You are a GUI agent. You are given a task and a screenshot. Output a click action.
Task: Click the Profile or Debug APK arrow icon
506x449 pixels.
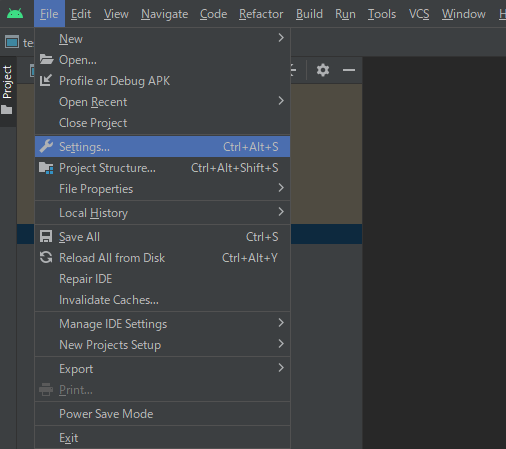(x=46, y=80)
